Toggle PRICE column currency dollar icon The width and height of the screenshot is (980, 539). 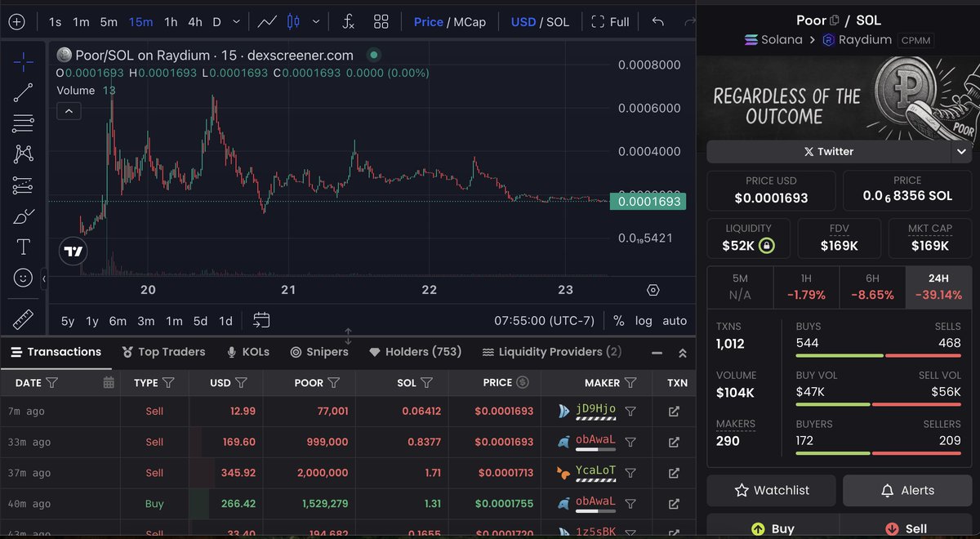(x=523, y=382)
